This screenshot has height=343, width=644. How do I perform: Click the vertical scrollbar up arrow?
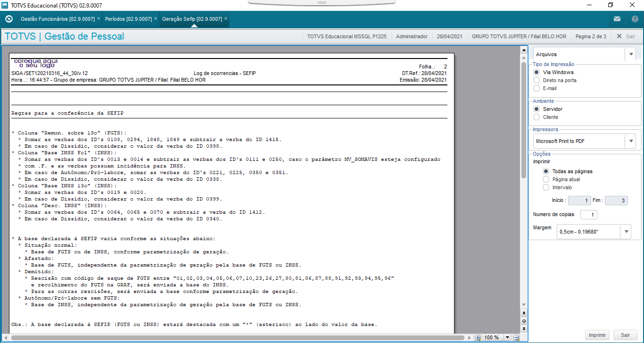click(524, 57)
